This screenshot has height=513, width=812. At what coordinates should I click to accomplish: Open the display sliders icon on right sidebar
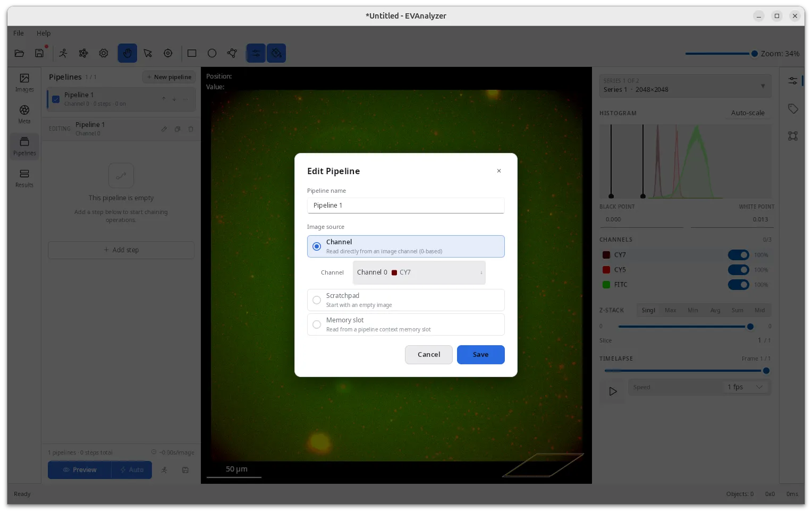[793, 81]
